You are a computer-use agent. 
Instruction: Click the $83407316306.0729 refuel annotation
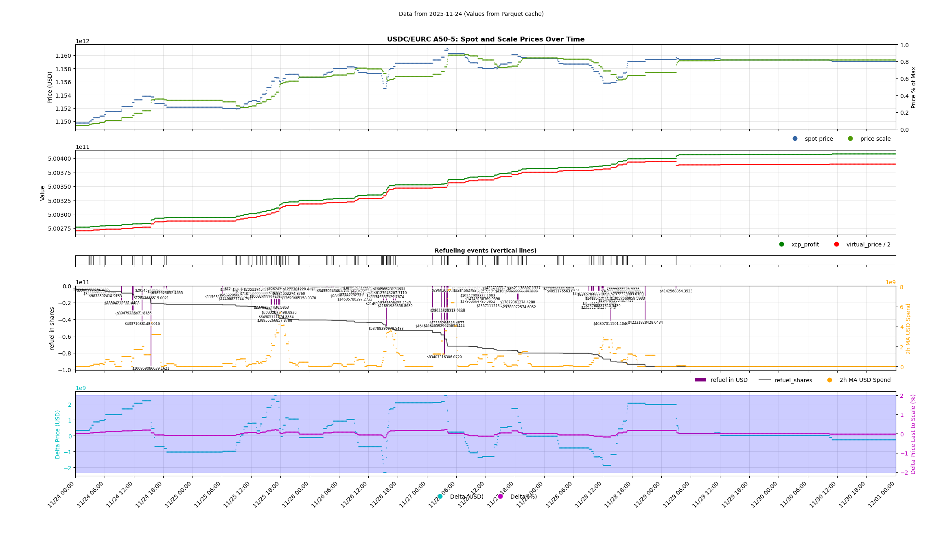point(444,357)
